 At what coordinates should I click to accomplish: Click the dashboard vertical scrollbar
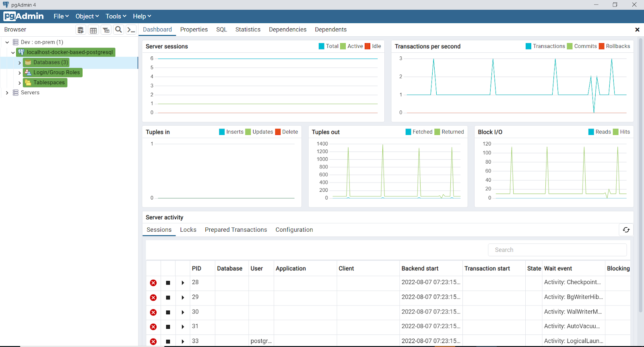coord(641,175)
